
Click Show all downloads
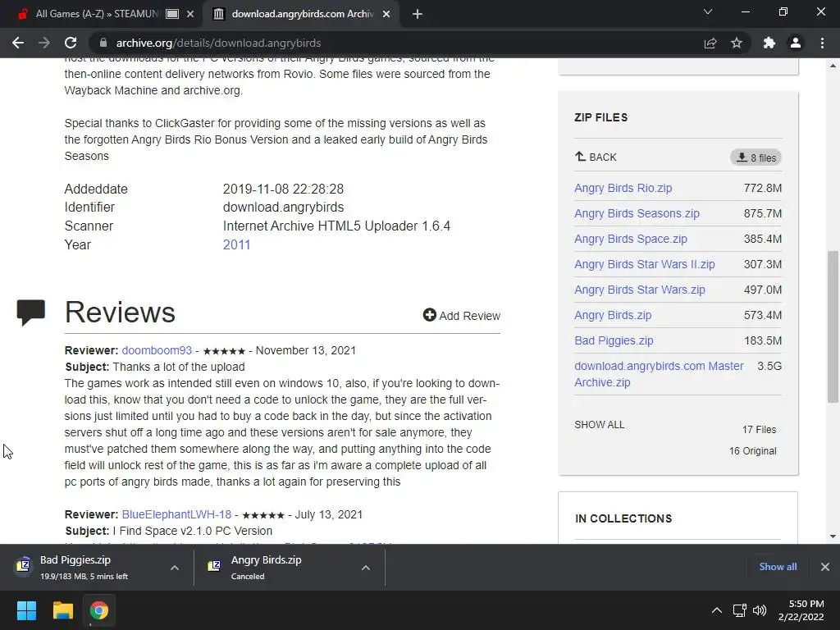tap(778, 567)
